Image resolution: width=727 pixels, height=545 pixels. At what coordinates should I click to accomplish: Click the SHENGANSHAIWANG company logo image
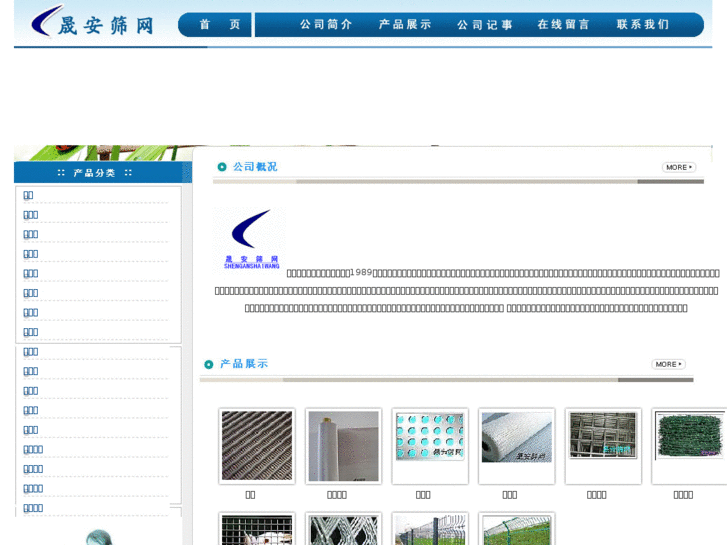(x=251, y=239)
